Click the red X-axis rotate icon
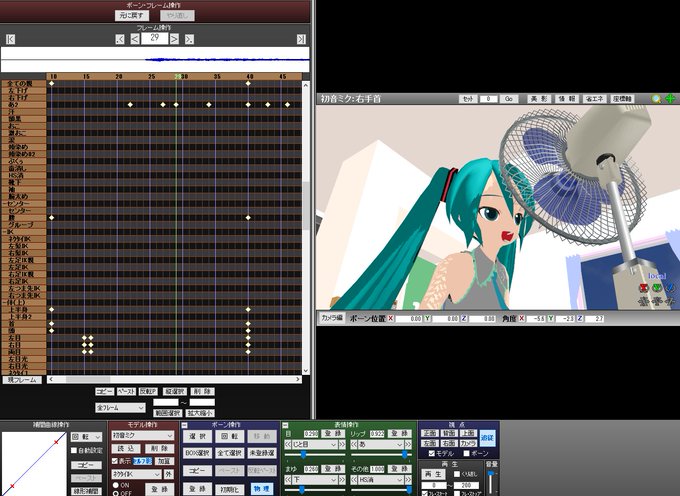Screen dimensions: 680x496 point(643,288)
